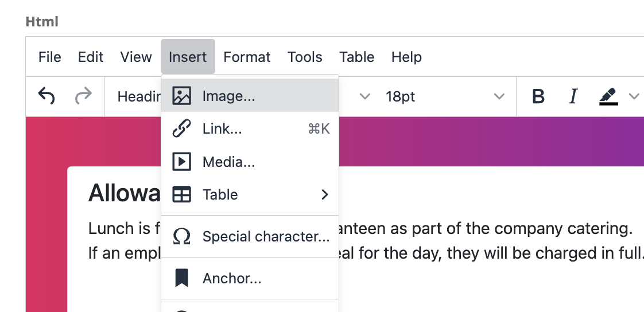Screen dimensions: 644x312
Task: Select the Media play icon
Action: point(181,161)
